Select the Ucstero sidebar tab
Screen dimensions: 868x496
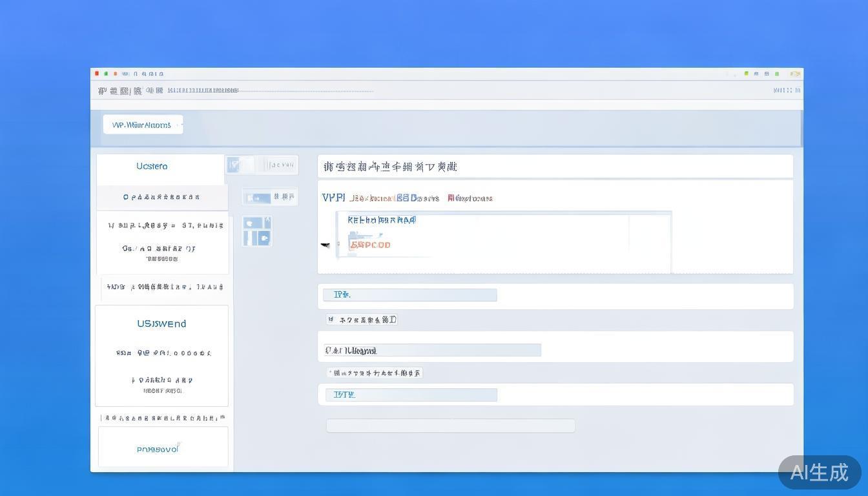(x=152, y=167)
